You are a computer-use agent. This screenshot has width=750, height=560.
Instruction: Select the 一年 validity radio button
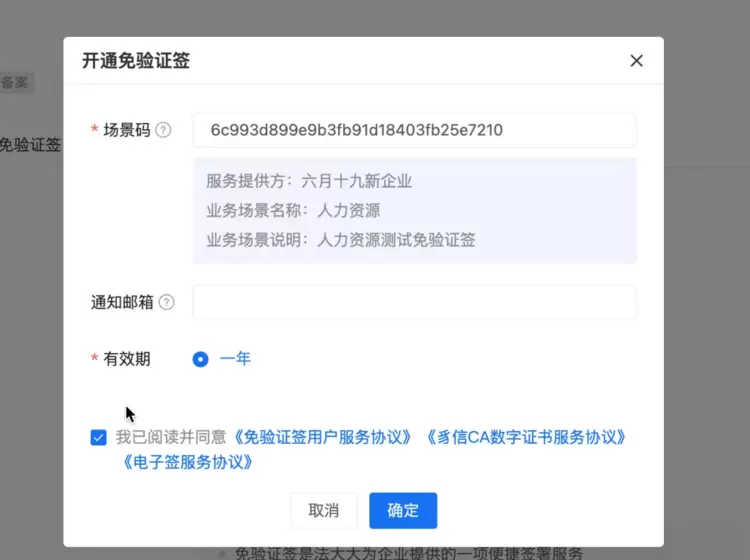[x=200, y=359]
